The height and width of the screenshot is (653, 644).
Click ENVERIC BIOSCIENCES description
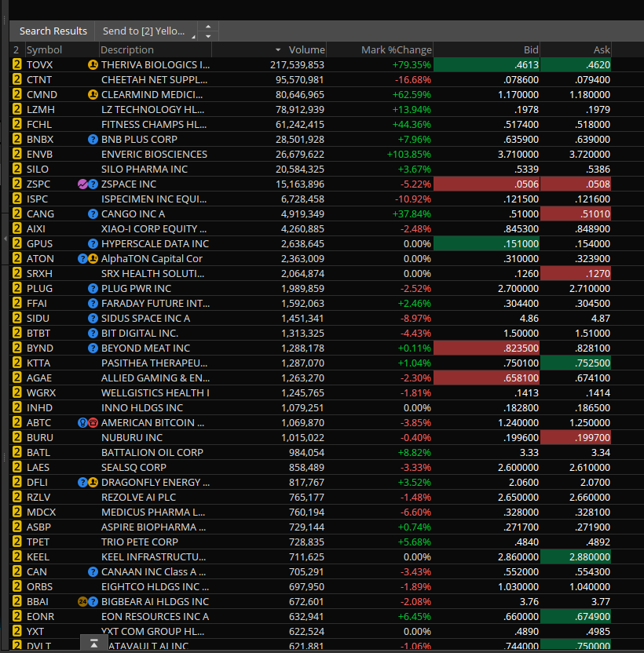click(154, 154)
